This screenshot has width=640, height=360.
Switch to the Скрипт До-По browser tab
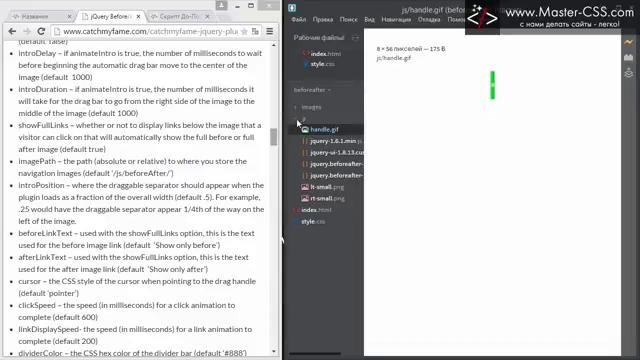pyautogui.click(x=180, y=17)
